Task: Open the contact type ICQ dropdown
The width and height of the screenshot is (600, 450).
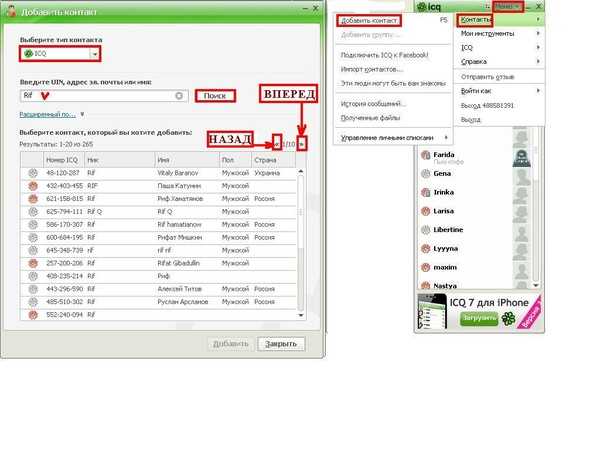Action: (95, 54)
